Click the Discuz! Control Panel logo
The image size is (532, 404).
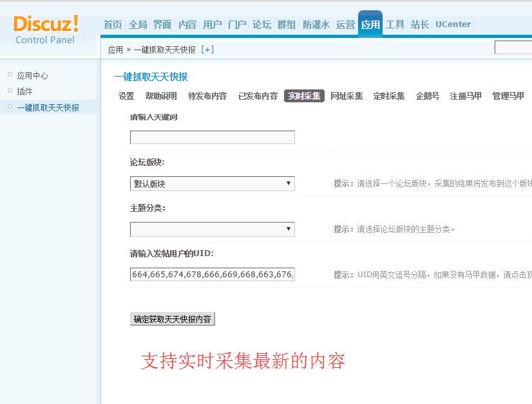tap(46, 30)
